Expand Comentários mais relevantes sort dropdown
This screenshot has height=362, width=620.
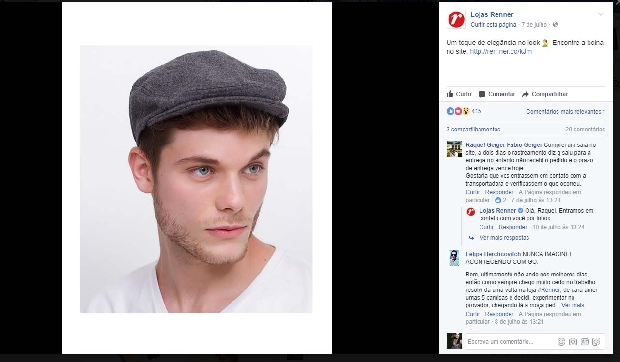point(565,112)
